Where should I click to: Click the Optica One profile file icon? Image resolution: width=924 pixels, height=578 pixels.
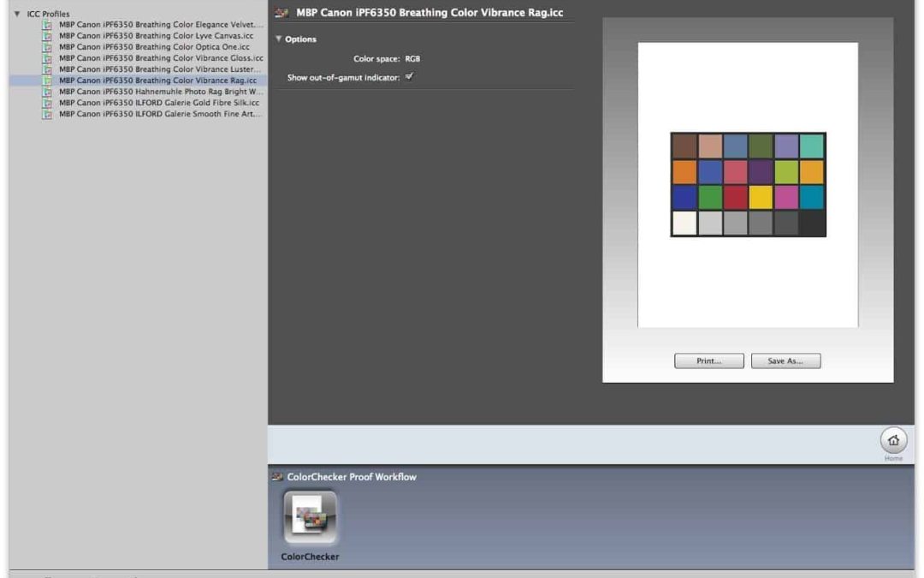pos(49,47)
